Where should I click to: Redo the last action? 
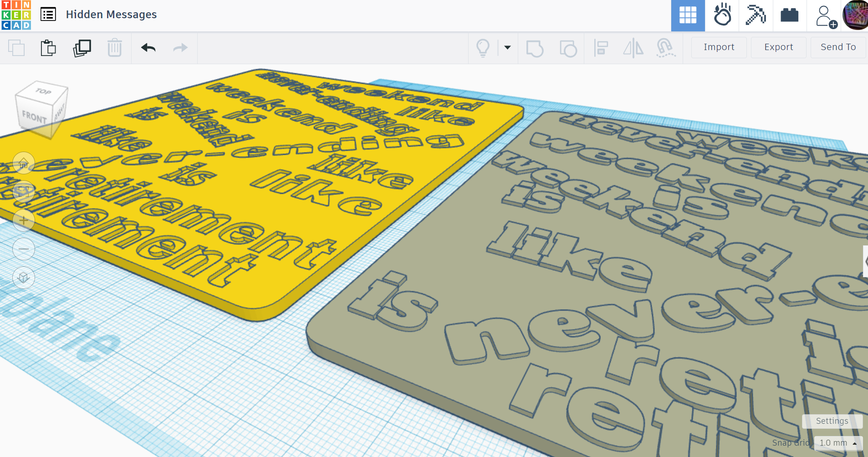(x=180, y=48)
